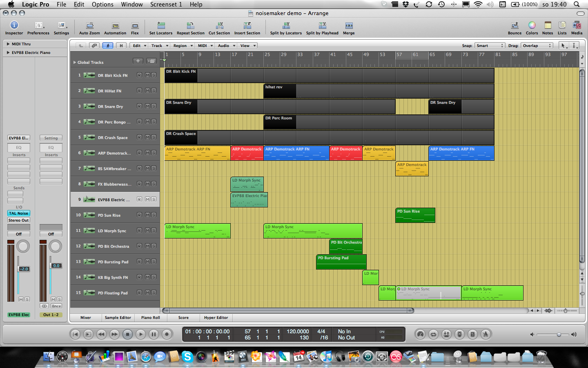The width and height of the screenshot is (588, 368).
Task: Record-enable the ARP Demotrack track
Action: pyautogui.click(x=139, y=153)
